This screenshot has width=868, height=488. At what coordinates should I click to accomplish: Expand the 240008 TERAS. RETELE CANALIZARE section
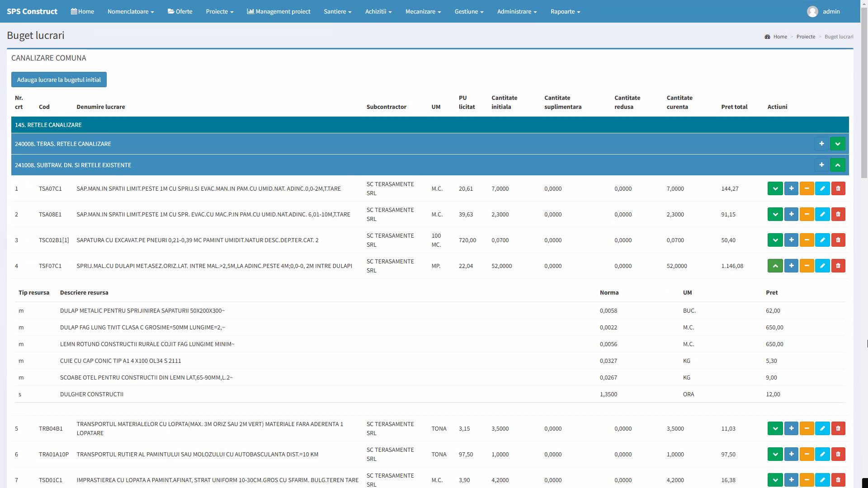pos(837,144)
